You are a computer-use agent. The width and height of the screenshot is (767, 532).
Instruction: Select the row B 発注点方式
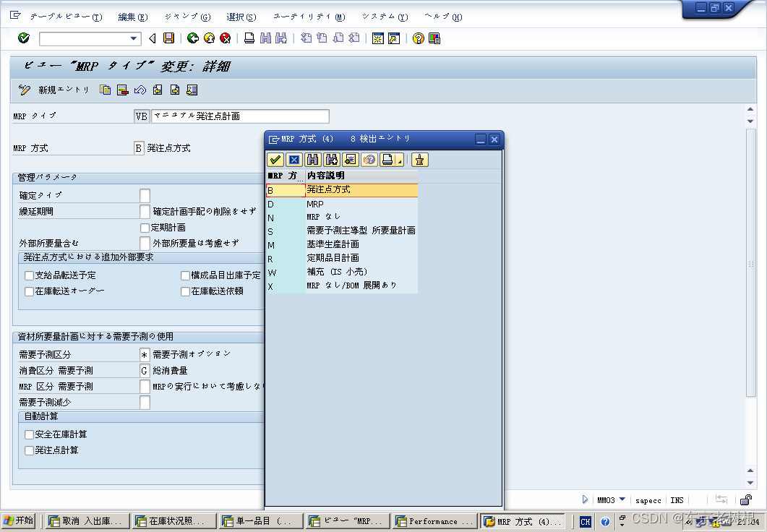tap(342, 190)
